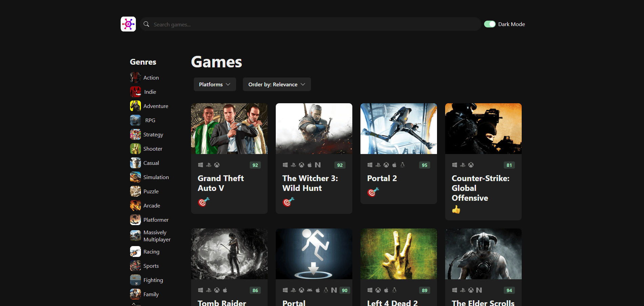Click thumbs-up emoji on Counter-Strike card
Viewport: 644px width, 306px height.
(456, 210)
